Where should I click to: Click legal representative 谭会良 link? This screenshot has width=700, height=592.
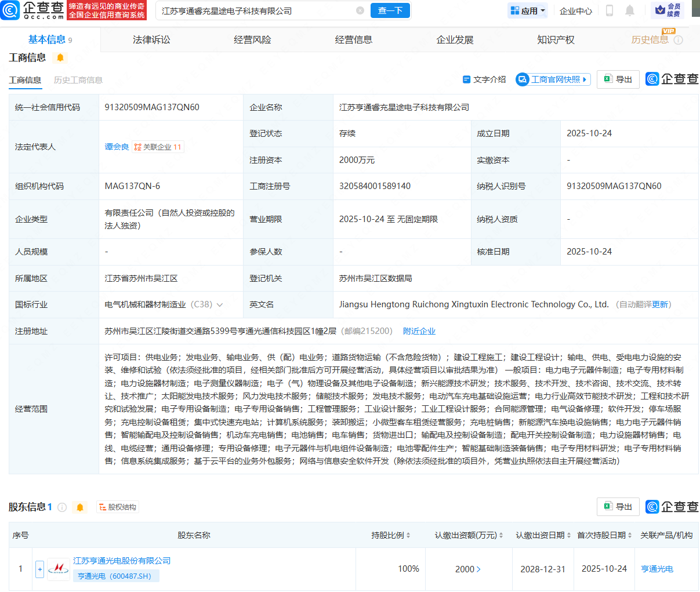(117, 147)
